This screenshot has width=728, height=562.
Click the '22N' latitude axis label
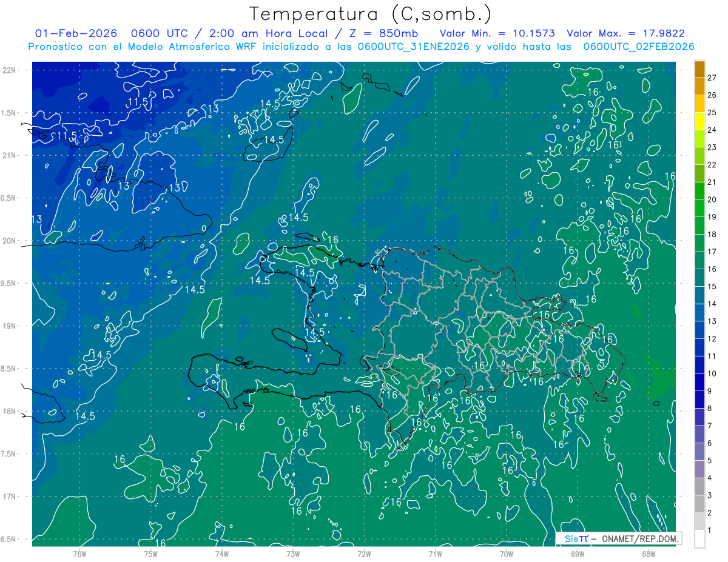point(8,70)
